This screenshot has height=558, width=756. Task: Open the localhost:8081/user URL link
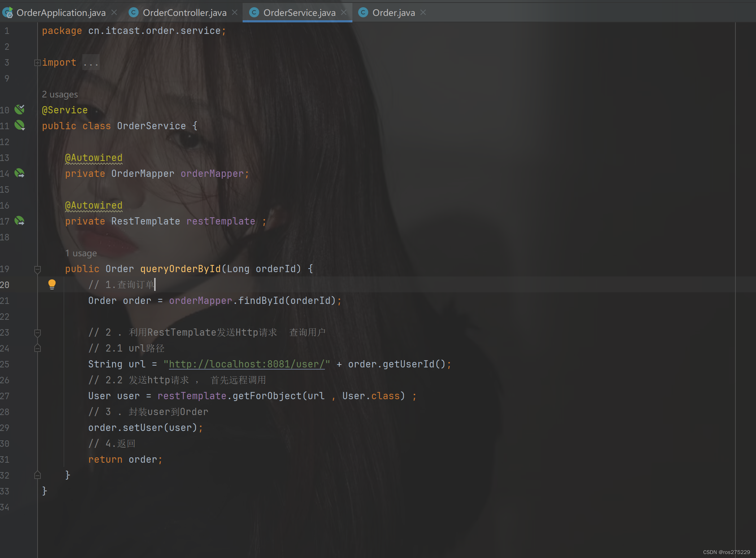click(x=247, y=364)
